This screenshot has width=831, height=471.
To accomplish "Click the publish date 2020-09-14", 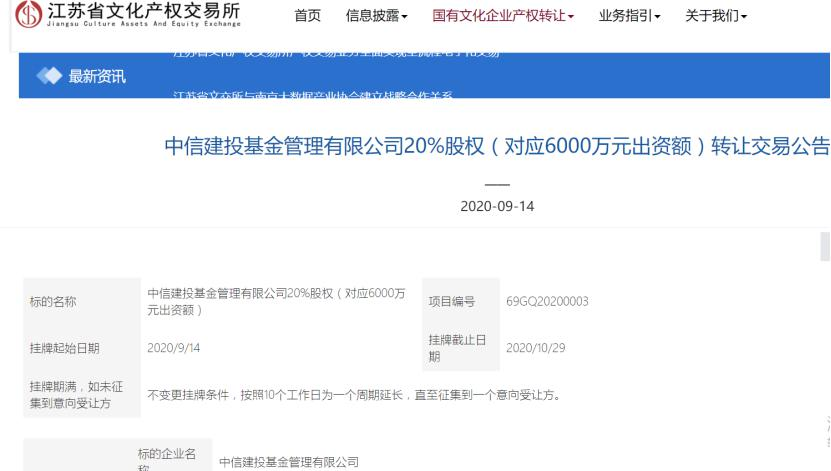I will point(497,206).
